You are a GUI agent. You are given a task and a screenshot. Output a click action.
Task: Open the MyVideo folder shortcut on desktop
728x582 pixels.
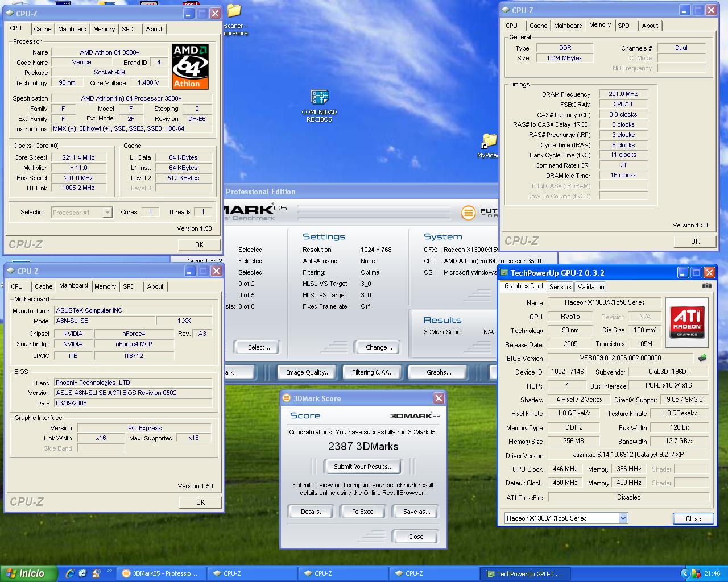(489, 146)
